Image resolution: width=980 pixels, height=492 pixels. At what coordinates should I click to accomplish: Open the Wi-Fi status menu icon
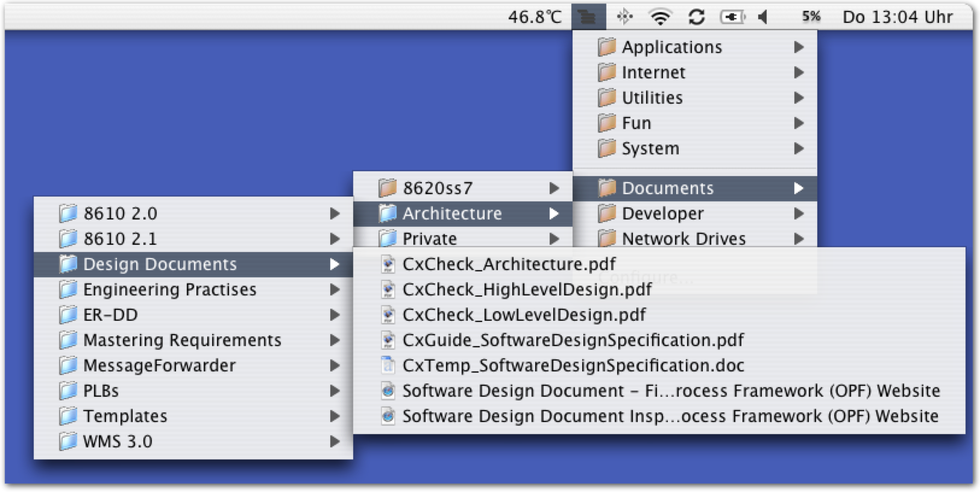[661, 17]
